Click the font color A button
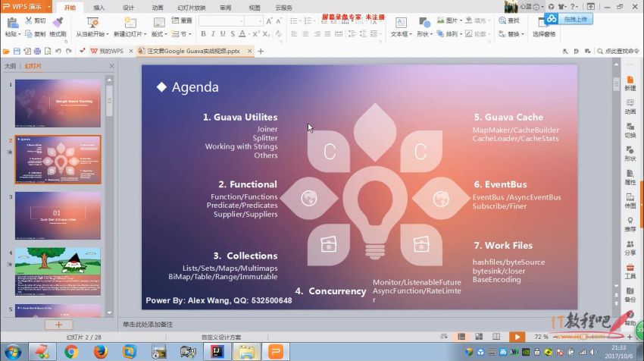 242,33
